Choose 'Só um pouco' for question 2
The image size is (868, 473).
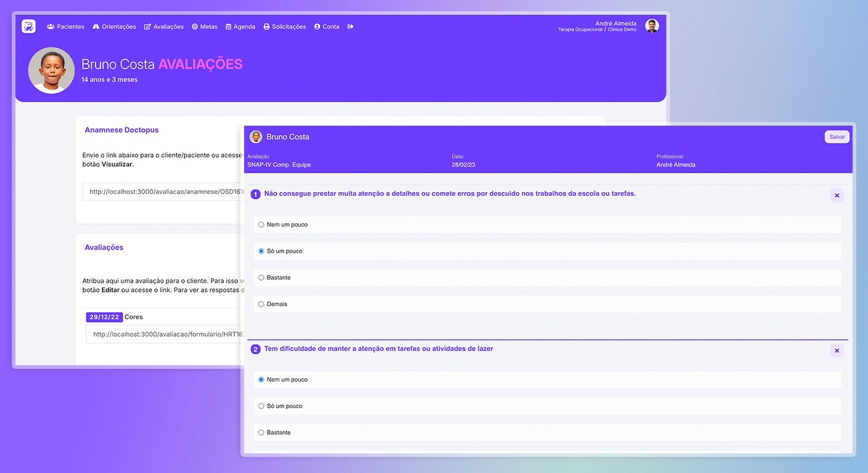click(x=261, y=406)
